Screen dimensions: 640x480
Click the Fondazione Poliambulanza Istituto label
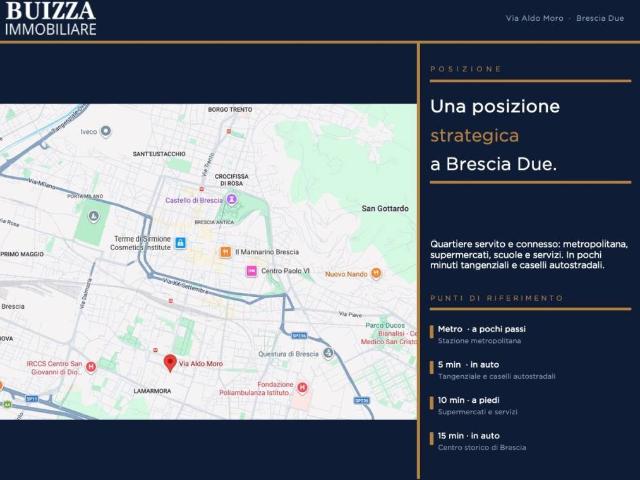(256, 389)
